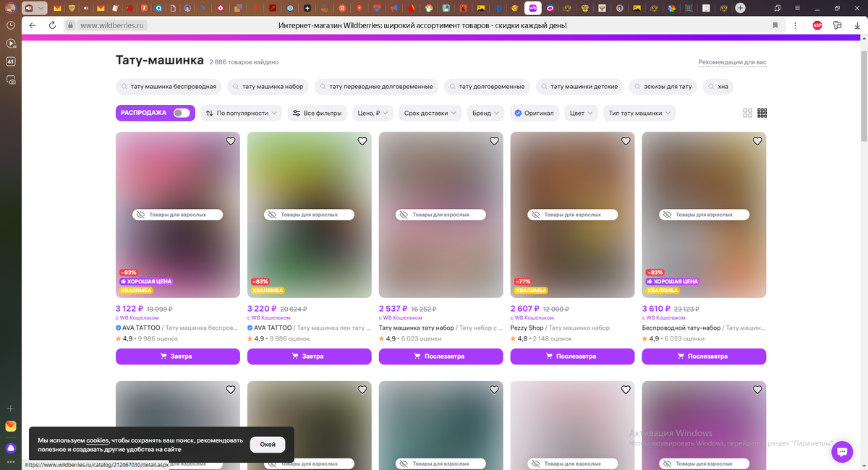Select suggestion хна

[x=718, y=87]
